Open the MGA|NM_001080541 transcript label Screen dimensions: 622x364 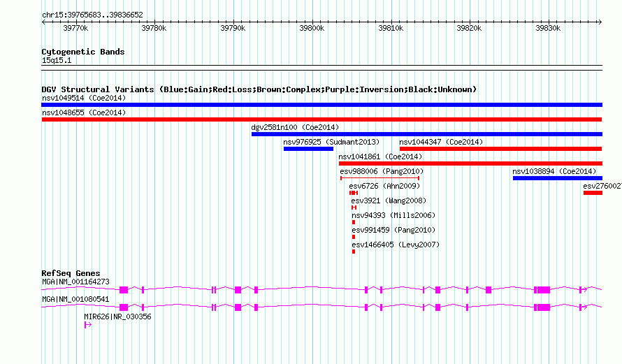point(75,299)
